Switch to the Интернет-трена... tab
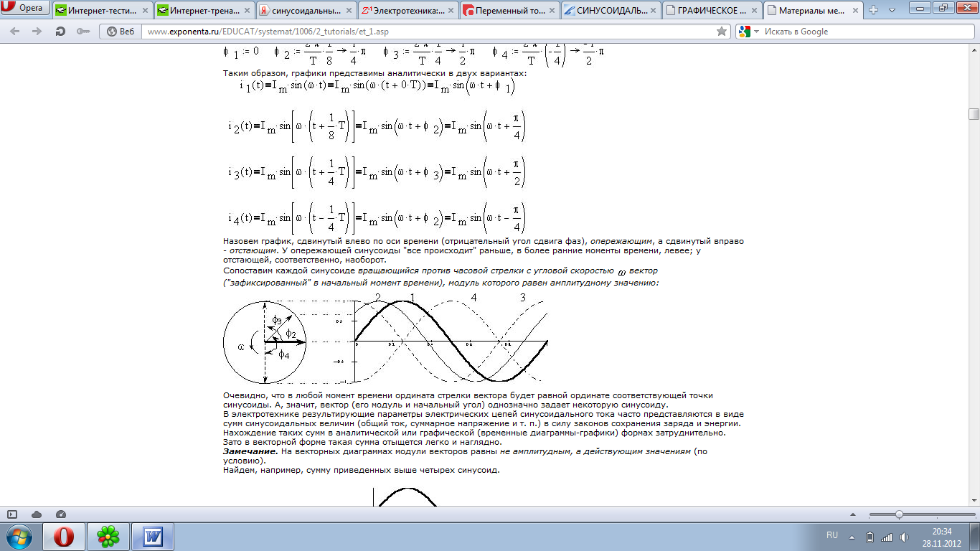The image size is (980, 551). (204, 10)
